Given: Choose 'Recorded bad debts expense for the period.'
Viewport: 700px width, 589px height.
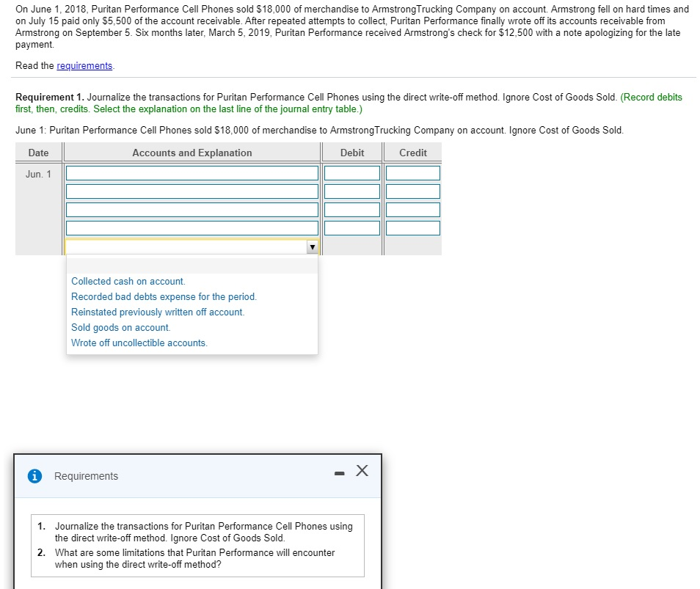Looking at the screenshot, I should tap(163, 296).
